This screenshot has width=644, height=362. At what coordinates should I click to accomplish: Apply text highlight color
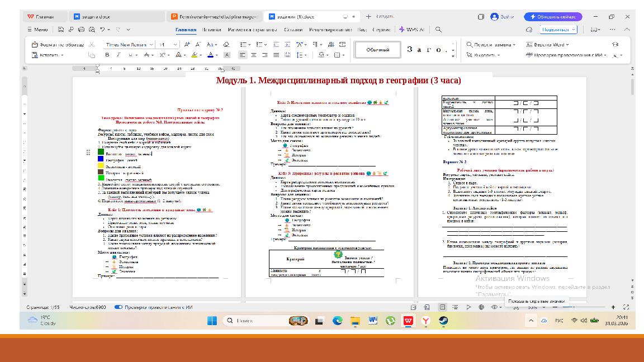pos(195,54)
